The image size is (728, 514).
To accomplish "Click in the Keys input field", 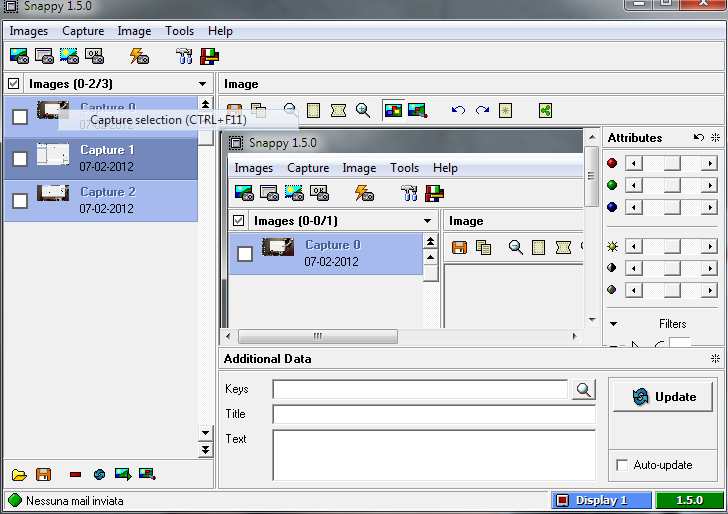I will 420,389.
